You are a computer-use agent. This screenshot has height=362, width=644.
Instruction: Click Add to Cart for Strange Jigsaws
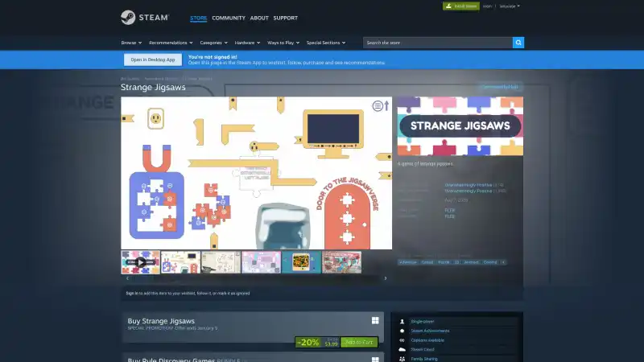[359, 342]
